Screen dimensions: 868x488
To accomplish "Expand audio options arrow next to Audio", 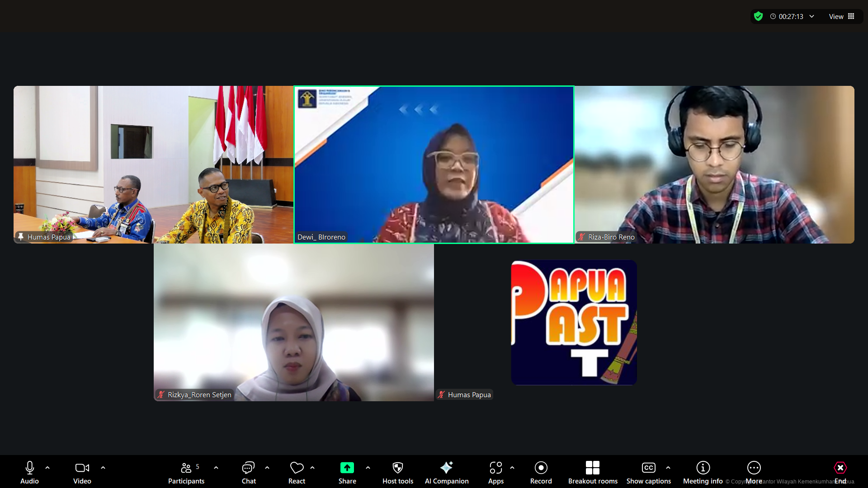I will tap(47, 468).
